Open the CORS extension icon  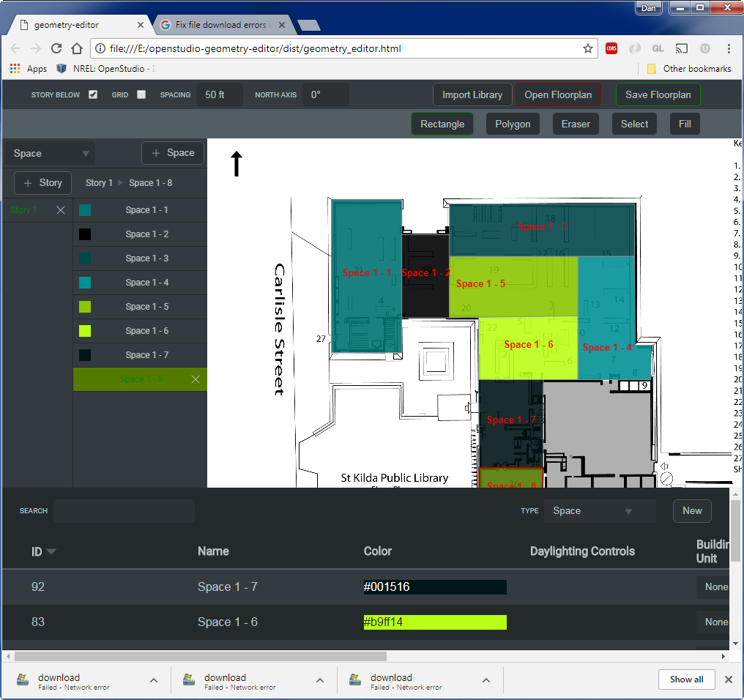coord(611,48)
